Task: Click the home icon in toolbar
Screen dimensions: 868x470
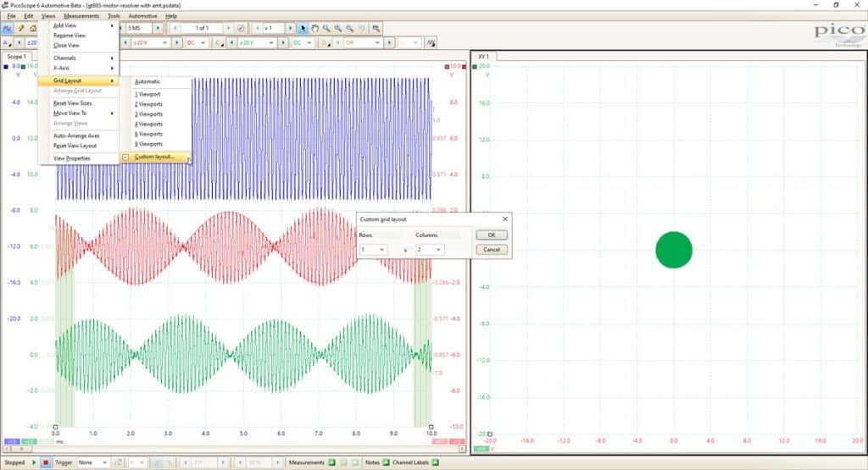Action: (33, 28)
